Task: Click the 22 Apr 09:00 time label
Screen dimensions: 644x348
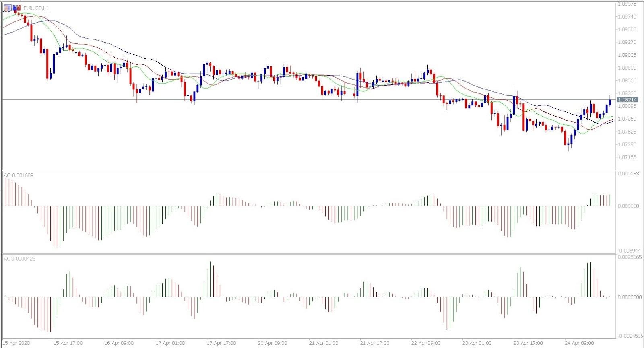Action: 426,343
